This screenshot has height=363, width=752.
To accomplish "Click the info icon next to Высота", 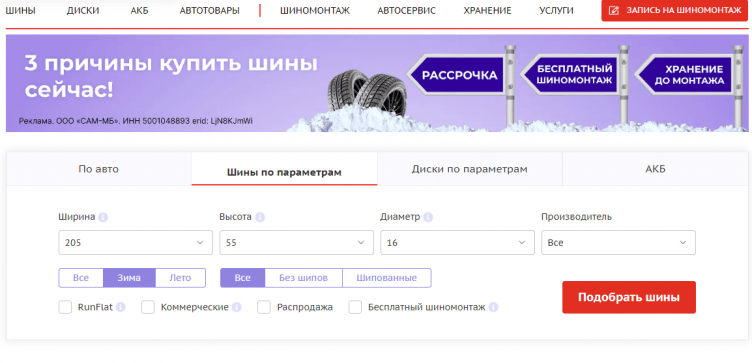I will 260,217.
